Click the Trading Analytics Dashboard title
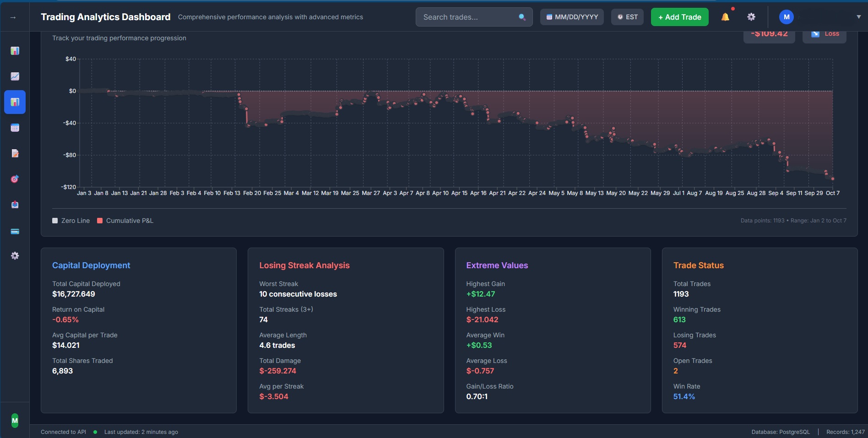Screen dimensions: 868x438 coord(106,16)
